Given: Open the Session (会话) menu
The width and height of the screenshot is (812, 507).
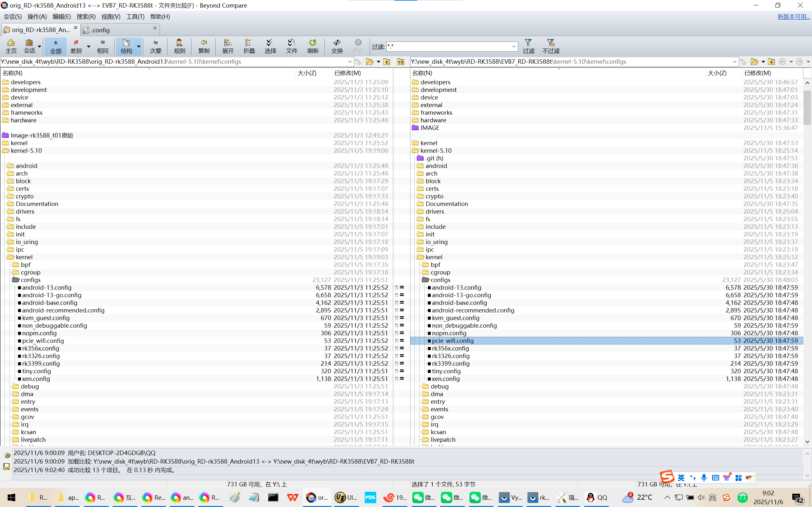Looking at the screenshot, I should 12,16.
